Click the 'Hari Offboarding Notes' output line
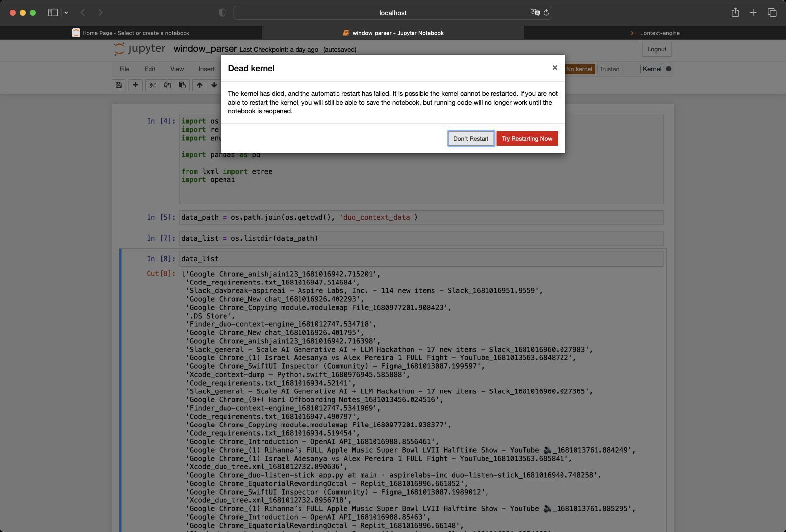The image size is (786, 532). tap(314, 400)
